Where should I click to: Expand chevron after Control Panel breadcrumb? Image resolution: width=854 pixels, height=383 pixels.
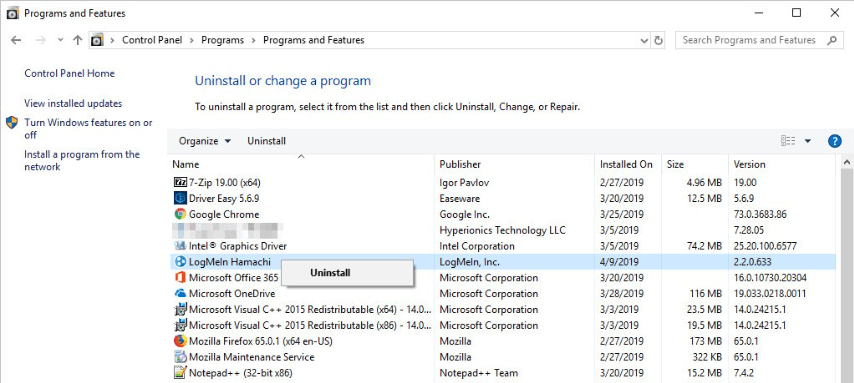[x=193, y=40]
